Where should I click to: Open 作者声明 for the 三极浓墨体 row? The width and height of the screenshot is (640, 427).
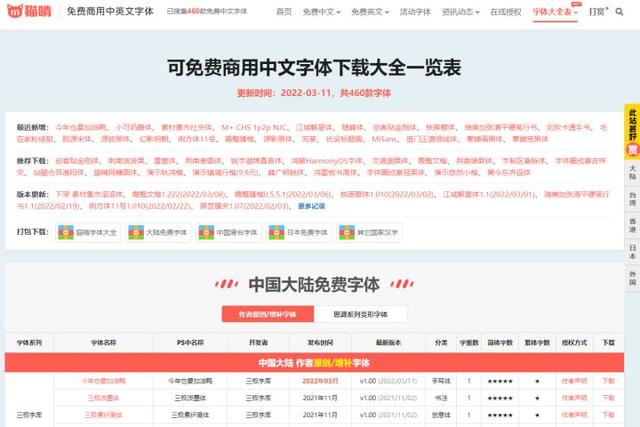pyautogui.click(x=574, y=397)
